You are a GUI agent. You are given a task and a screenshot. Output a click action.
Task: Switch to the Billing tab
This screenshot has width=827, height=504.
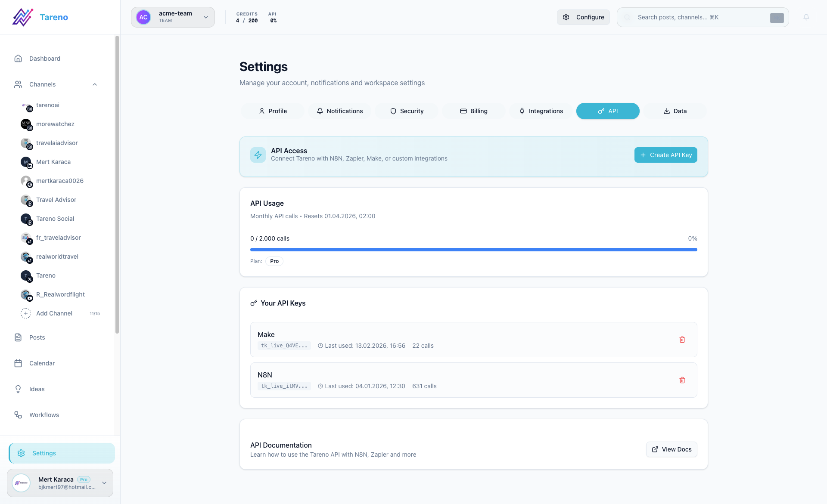tap(474, 111)
